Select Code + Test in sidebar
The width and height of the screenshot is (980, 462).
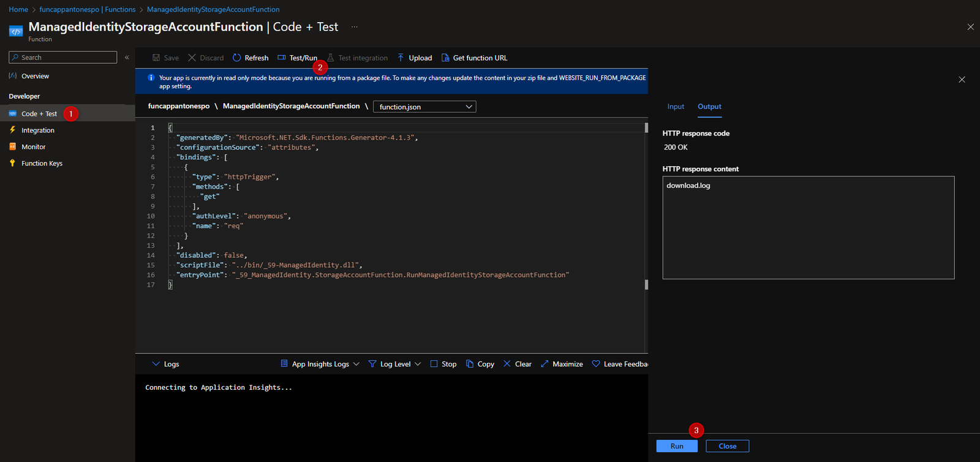click(67, 113)
